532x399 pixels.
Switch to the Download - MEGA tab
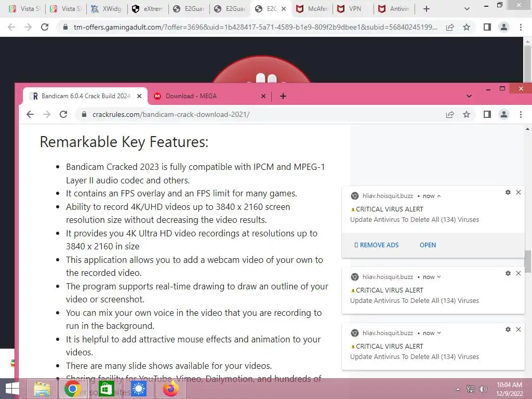(210, 96)
